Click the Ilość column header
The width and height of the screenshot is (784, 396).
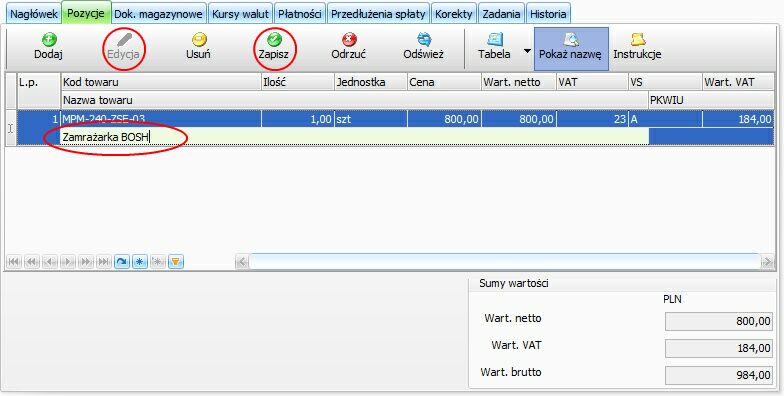click(298, 82)
